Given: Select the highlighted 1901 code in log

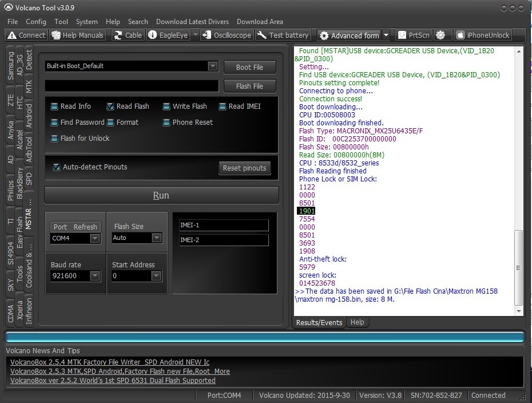Looking at the screenshot, I should [307, 211].
